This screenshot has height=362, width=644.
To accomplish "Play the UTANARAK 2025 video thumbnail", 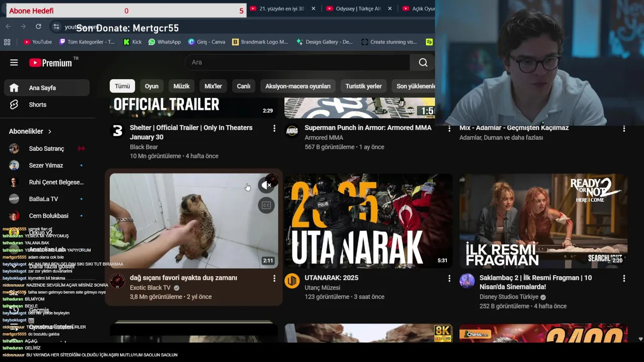I will (x=368, y=221).
